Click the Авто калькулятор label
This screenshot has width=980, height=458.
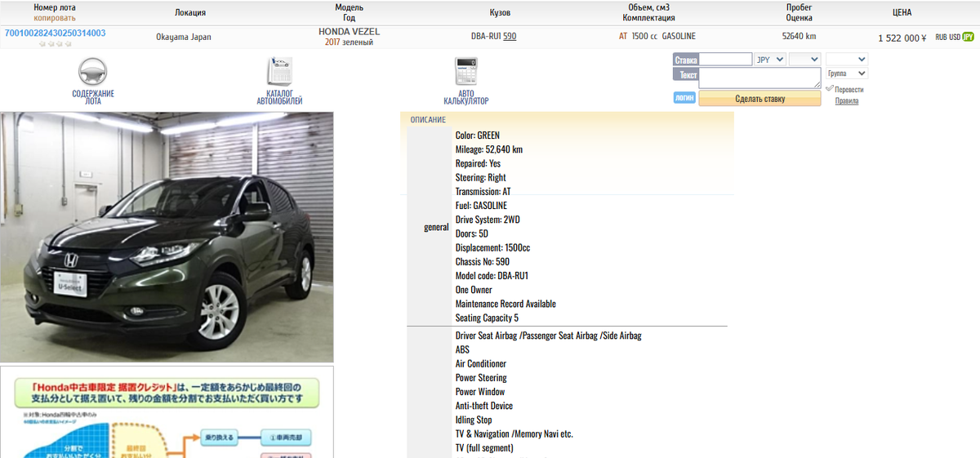tap(466, 97)
